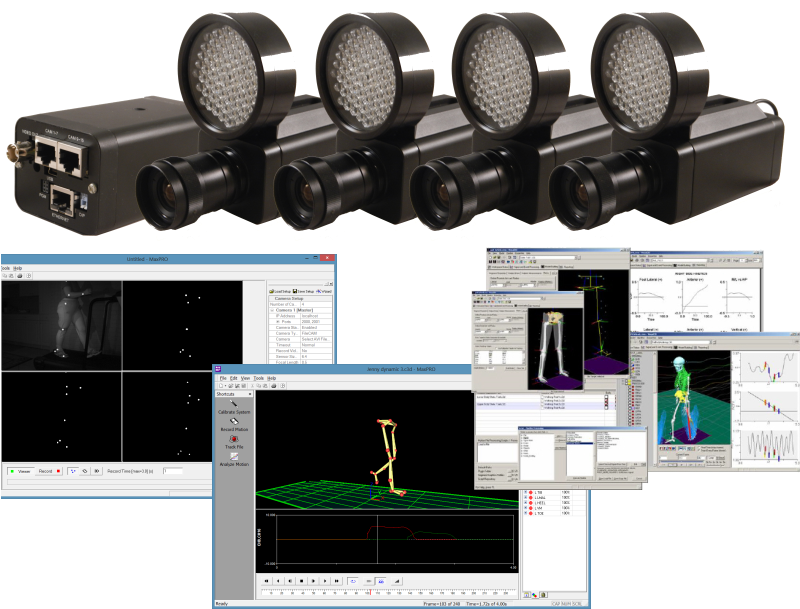This screenshot has width=800, height=609.
Task: Open File menu in Jenny dynamic window
Action: (x=223, y=378)
